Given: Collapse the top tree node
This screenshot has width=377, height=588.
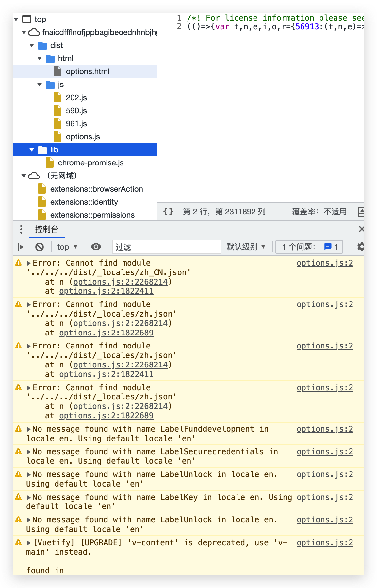Looking at the screenshot, I should point(16,19).
